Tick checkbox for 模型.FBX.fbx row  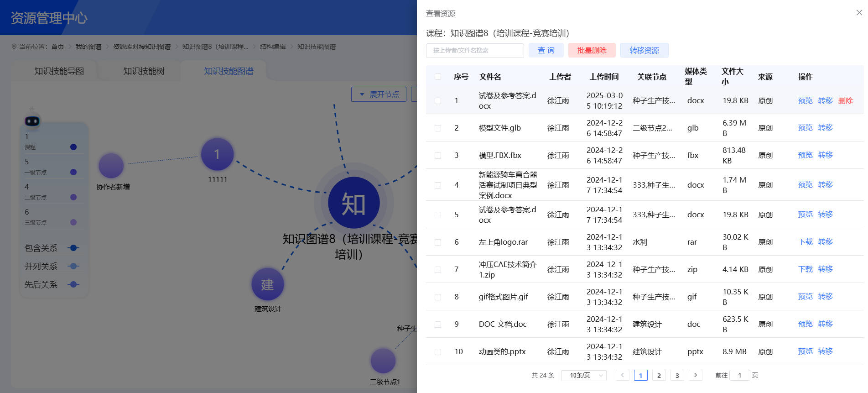[x=438, y=155]
